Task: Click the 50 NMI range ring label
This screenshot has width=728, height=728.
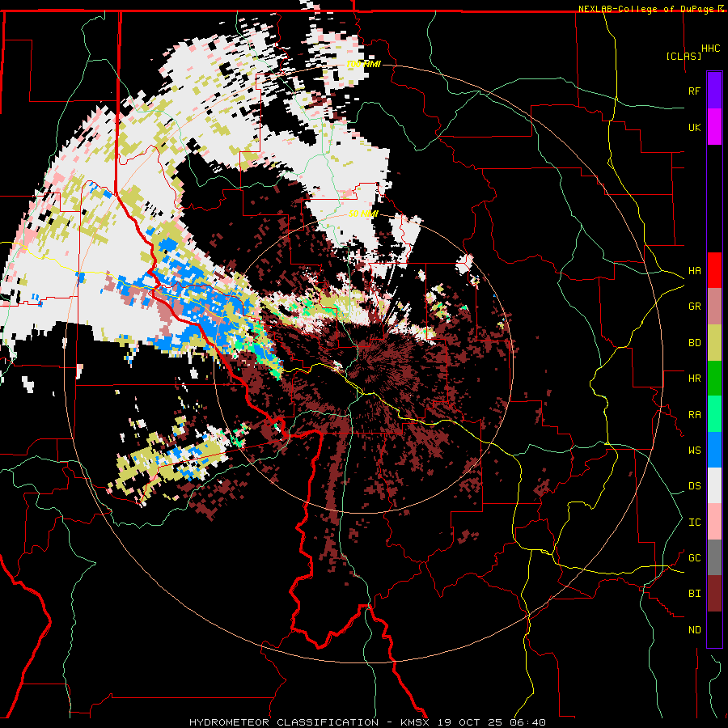Action: [x=363, y=214]
